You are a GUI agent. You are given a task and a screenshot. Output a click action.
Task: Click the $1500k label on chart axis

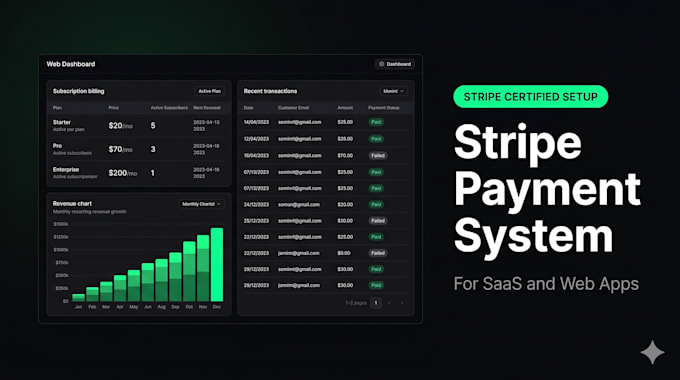point(61,224)
